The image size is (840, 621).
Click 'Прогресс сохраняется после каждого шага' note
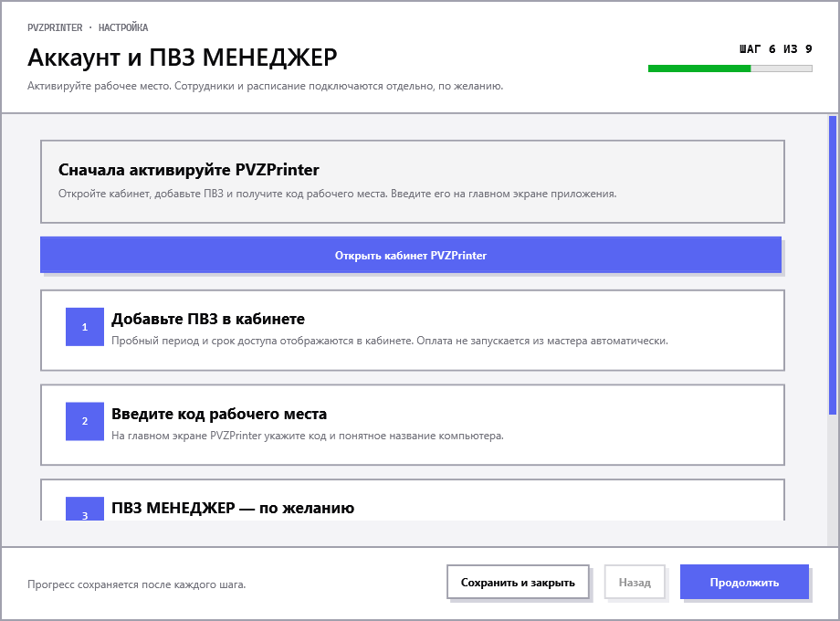137,584
